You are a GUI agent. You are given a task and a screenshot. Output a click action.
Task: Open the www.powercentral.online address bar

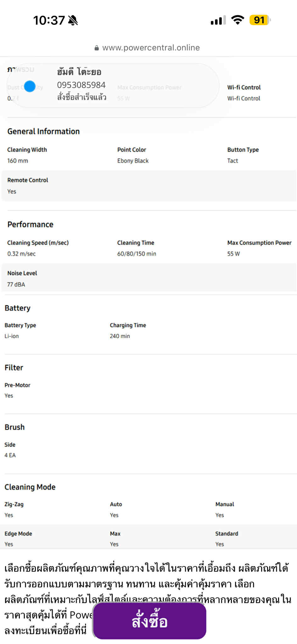(x=151, y=48)
